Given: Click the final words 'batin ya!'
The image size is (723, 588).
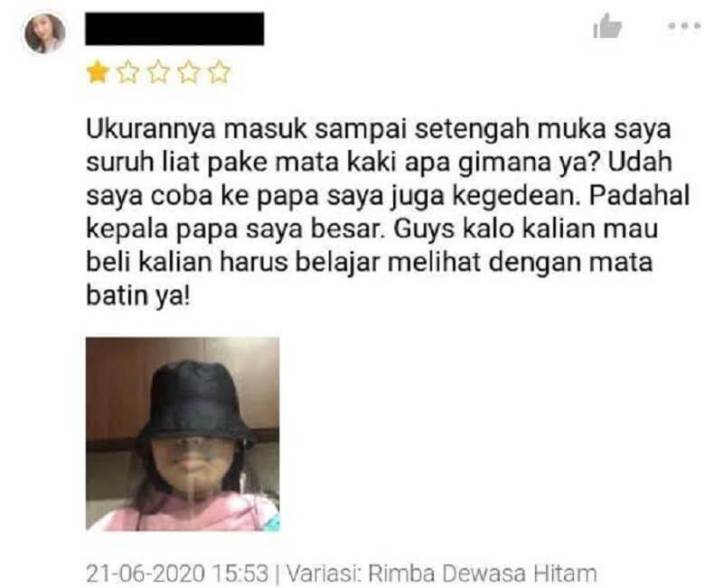Looking at the screenshot, I should point(138,296).
